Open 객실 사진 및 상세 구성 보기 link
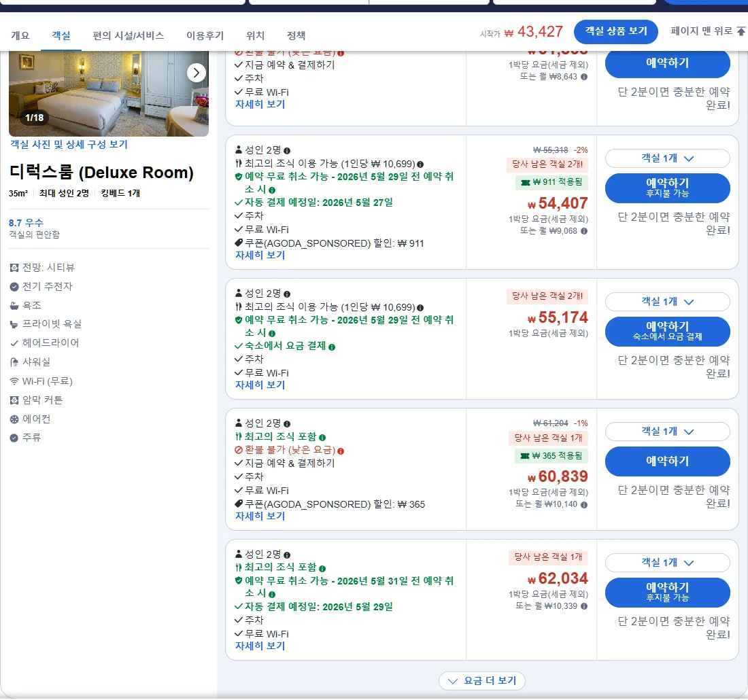The image size is (748, 700). click(69, 145)
